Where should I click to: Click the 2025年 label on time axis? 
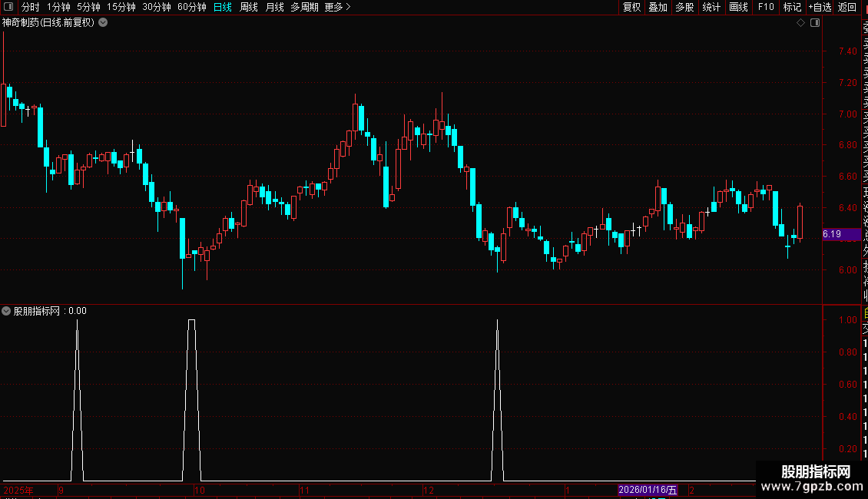18,490
